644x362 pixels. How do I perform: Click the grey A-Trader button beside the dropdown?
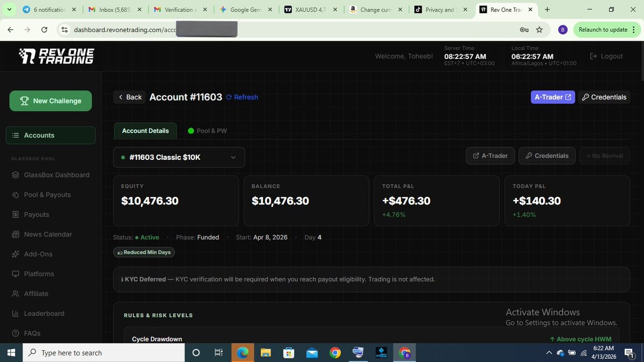click(491, 156)
